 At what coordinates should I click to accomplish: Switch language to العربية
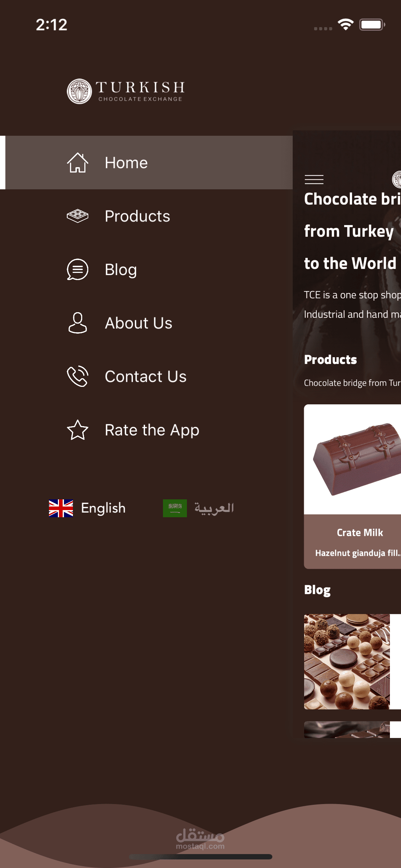214,508
